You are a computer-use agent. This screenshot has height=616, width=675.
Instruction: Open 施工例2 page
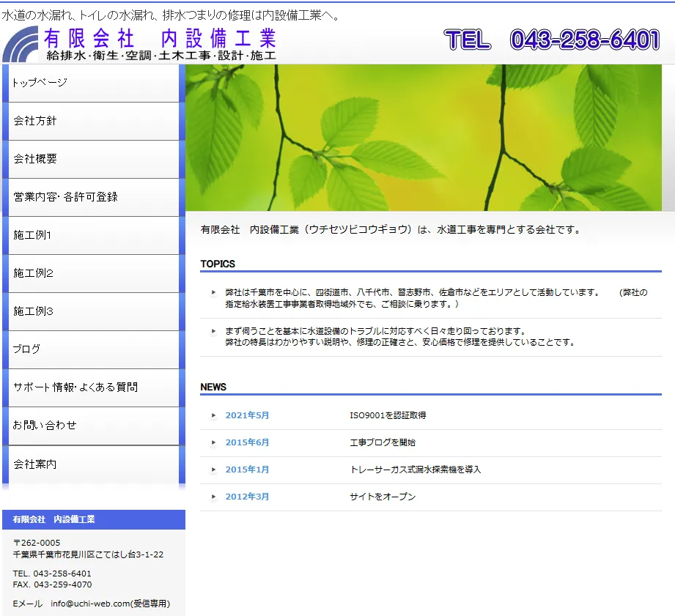click(x=93, y=273)
